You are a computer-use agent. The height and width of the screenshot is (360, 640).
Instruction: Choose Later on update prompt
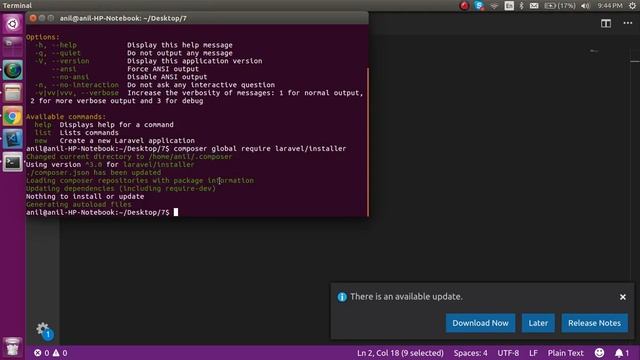click(x=538, y=323)
